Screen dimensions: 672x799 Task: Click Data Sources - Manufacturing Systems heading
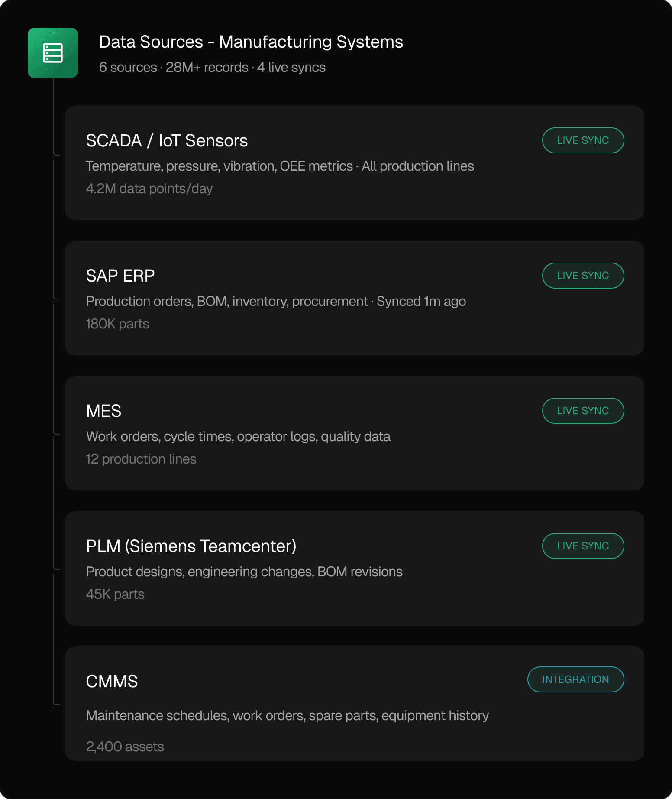pyautogui.click(x=251, y=42)
